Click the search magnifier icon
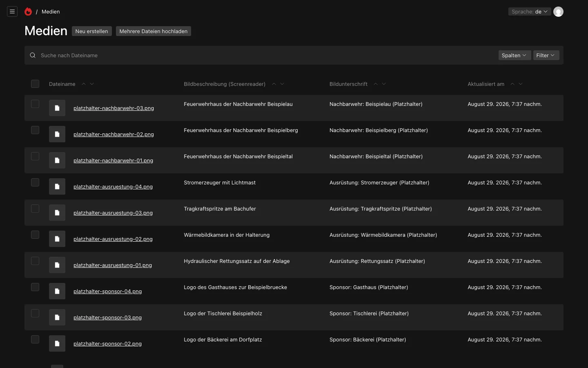This screenshot has height=368, width=588. tap(33, 55)
